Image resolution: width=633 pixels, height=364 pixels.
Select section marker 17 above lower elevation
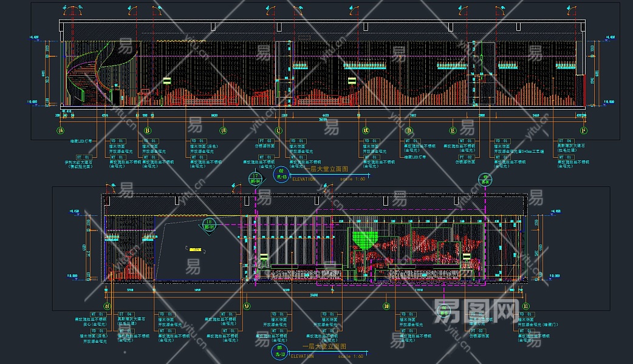coord(255,178)
